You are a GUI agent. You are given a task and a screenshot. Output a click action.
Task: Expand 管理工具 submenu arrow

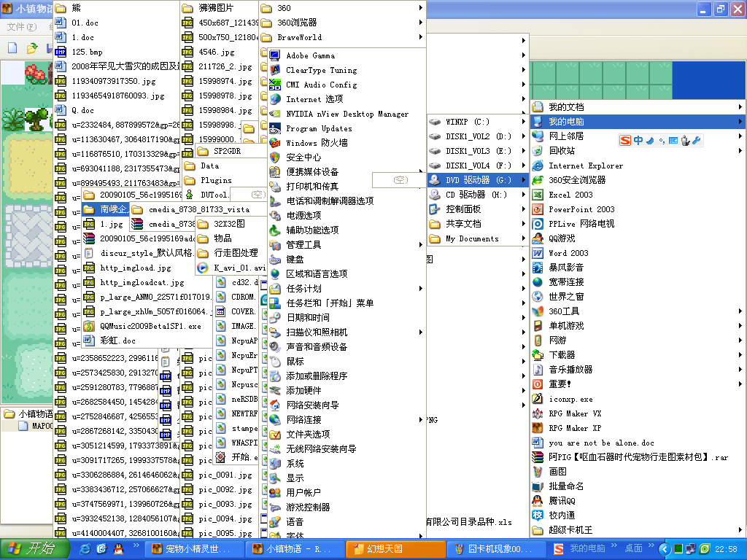pos(421,245)
